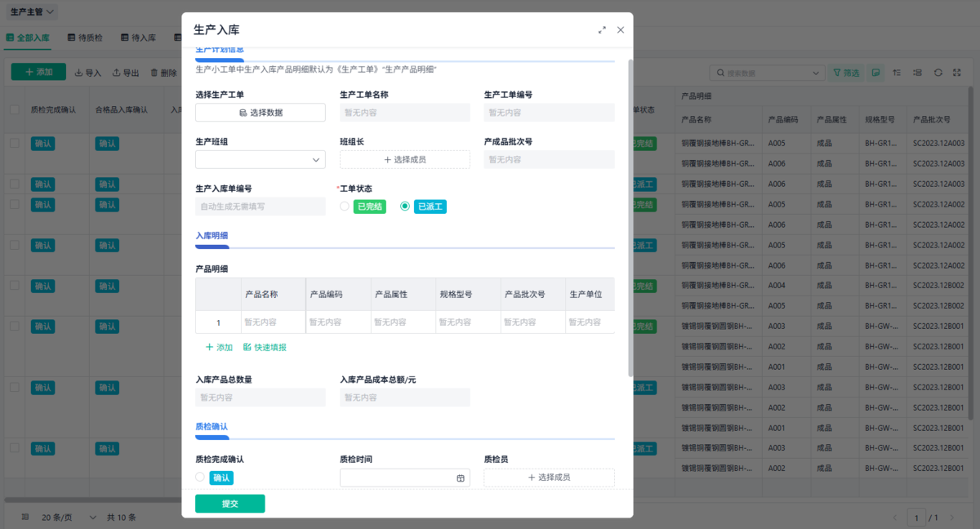
Task: Click the 删除 trash button
Action: pyautogui.click(x=163, y=73)
